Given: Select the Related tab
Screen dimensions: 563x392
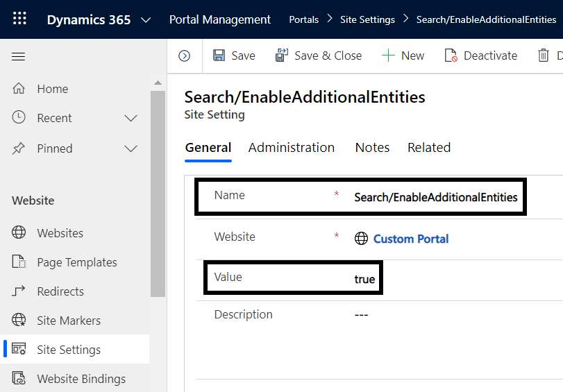Looking at the screenshot, I should tap(429, 147).
